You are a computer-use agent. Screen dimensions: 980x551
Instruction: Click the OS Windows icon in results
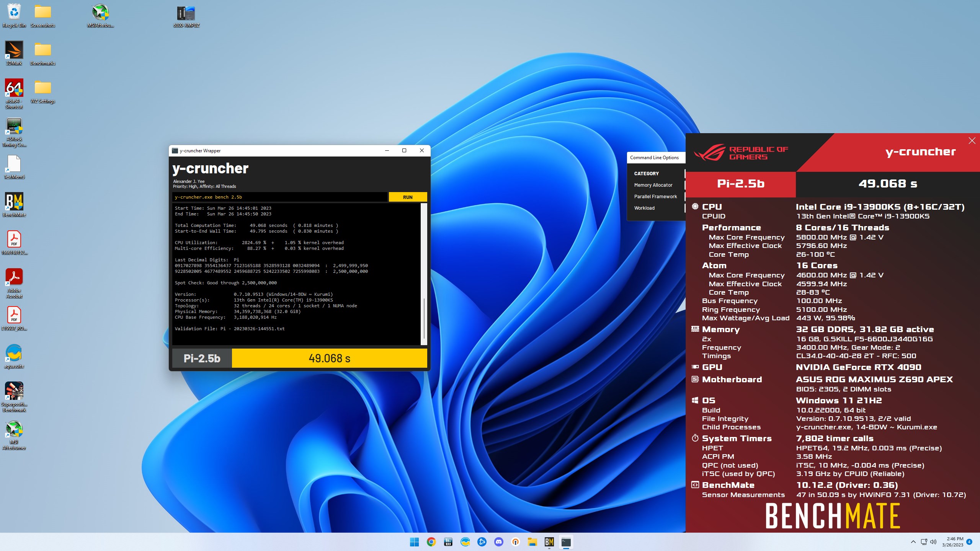[695, 400]
